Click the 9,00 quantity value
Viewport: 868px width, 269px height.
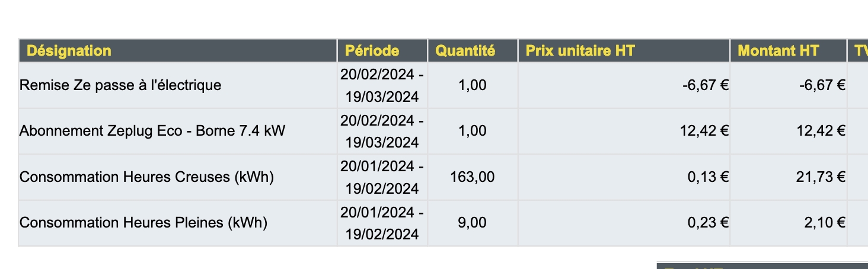tap(473, 223)
